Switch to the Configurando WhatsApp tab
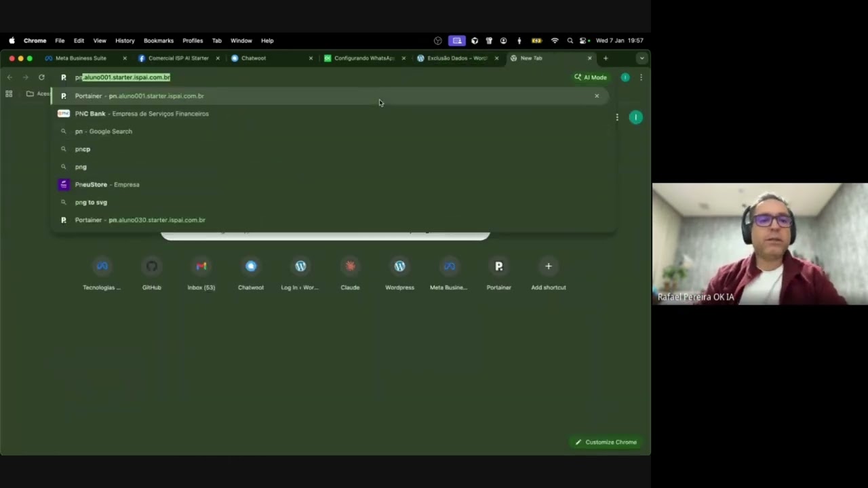 pos(364,58)
